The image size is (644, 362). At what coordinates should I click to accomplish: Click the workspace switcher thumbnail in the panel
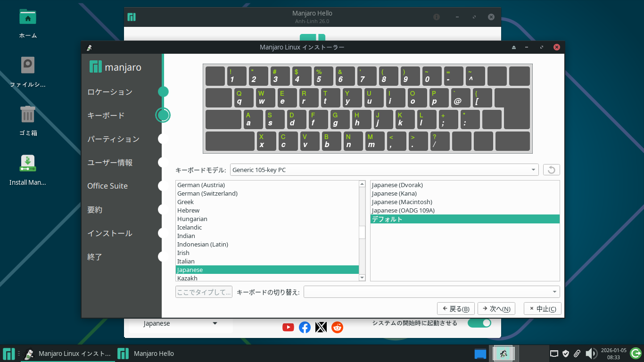[x=504, y=354]
